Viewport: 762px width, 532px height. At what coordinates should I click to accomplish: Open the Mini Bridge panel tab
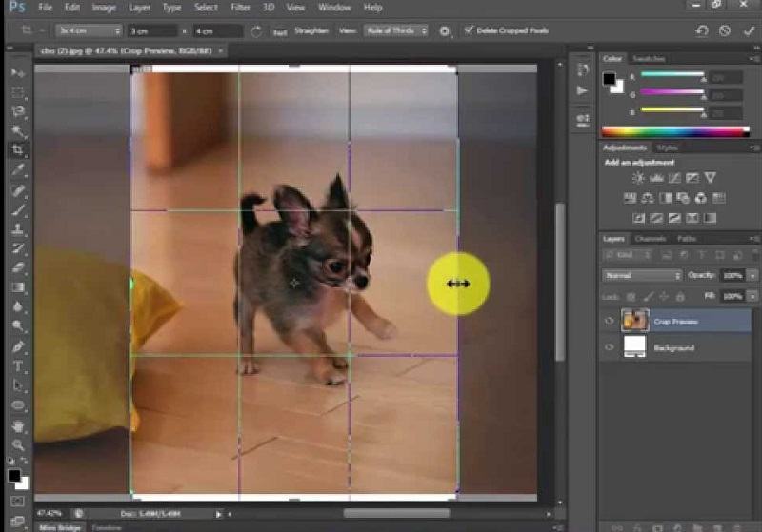60,527
